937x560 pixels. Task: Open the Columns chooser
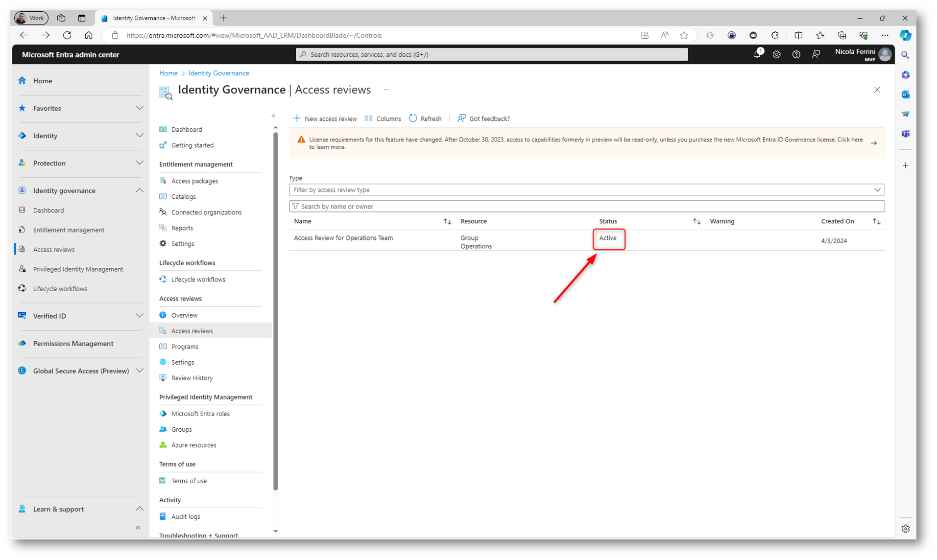383,118
